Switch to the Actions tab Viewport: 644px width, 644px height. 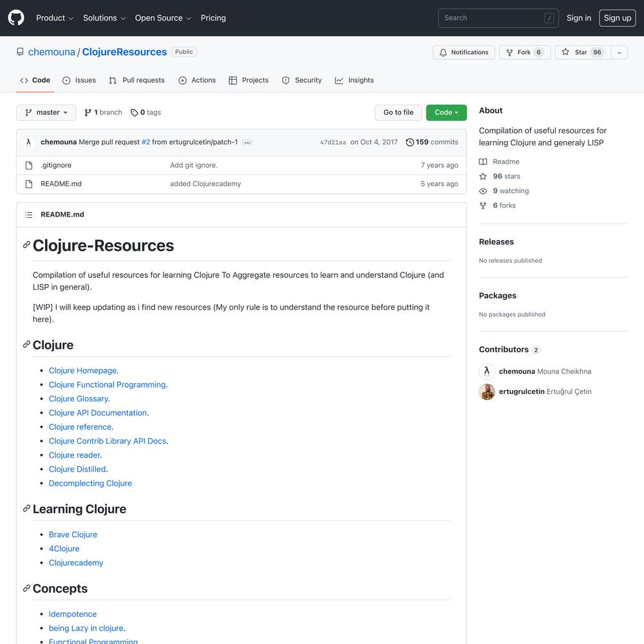pyautogui.click(x=197, y=80)
